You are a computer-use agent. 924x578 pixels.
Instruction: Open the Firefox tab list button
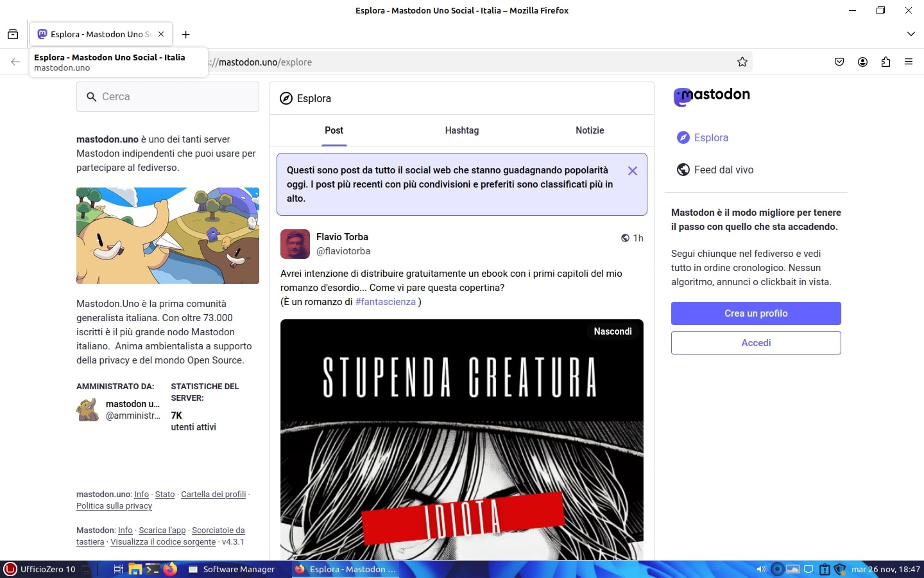click(x=13, y=34)
